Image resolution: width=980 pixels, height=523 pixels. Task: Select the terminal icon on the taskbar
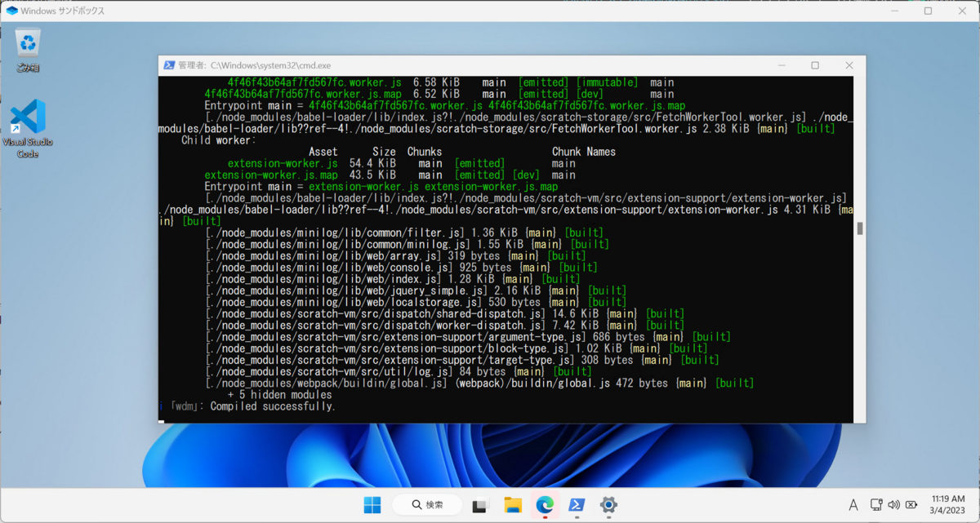tap(577, 505)
